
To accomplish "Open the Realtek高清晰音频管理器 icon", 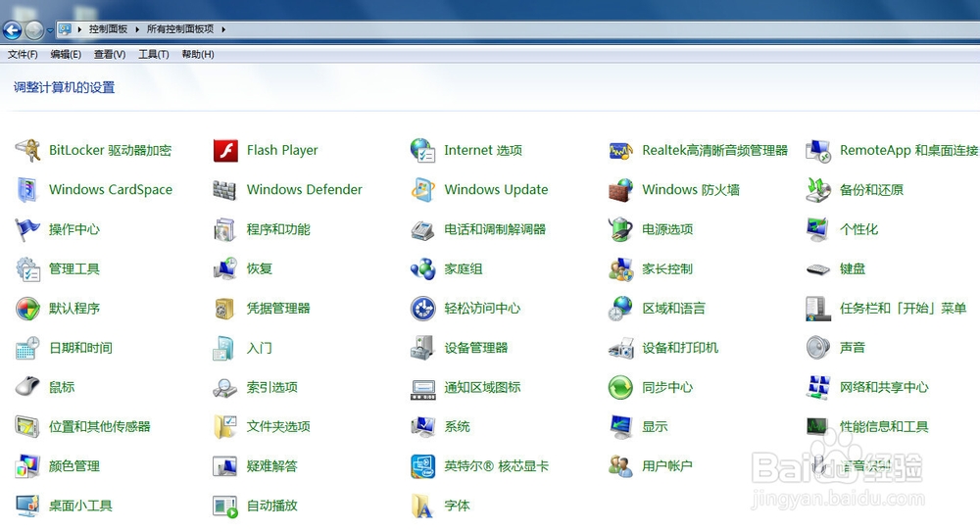I will [620, 151].
